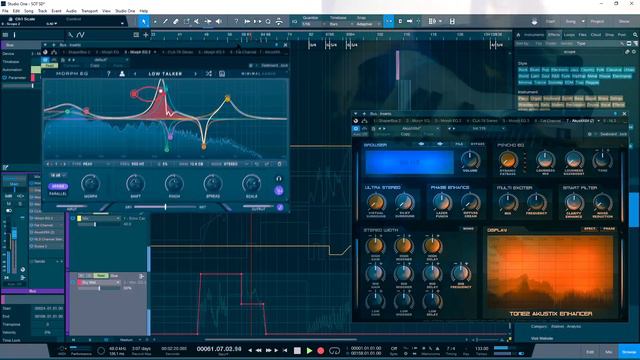Toggle Akustix display PHASE button
The image size is (640, 360).
coord(609,229)
